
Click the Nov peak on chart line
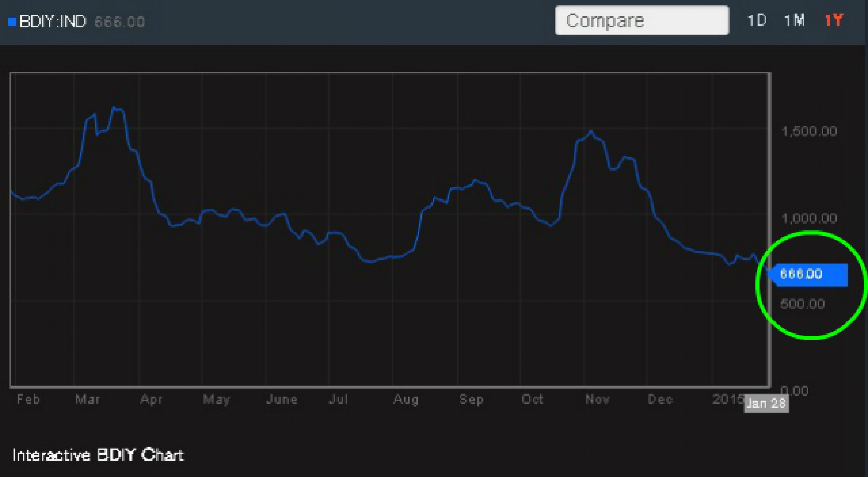591,131
